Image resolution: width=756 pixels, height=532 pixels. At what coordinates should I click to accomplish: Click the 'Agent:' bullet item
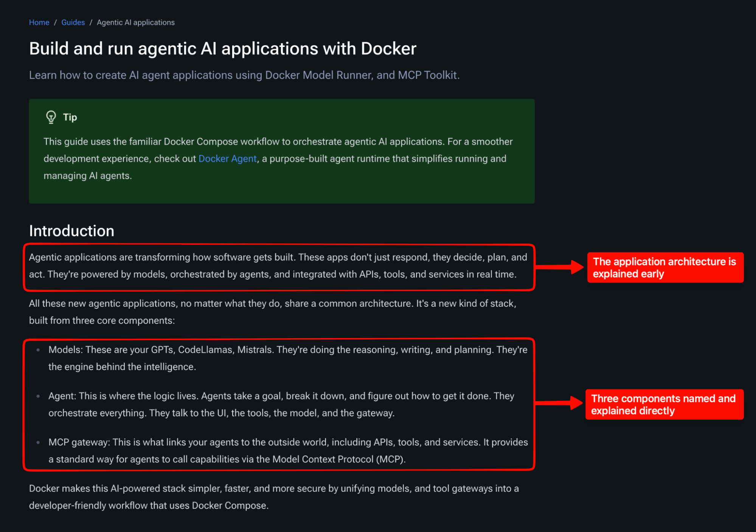tap(281, 404)
